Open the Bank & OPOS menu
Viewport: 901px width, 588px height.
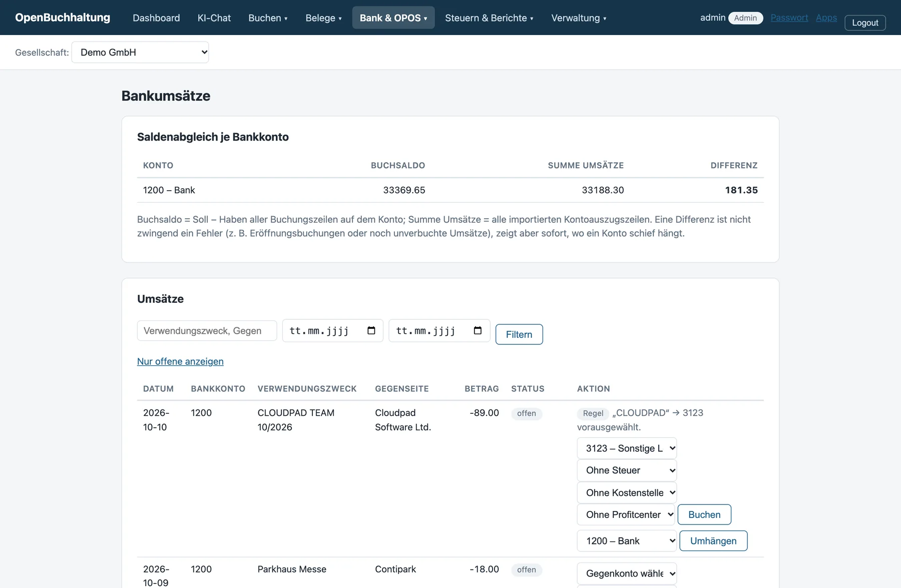(x=393, y=18)
